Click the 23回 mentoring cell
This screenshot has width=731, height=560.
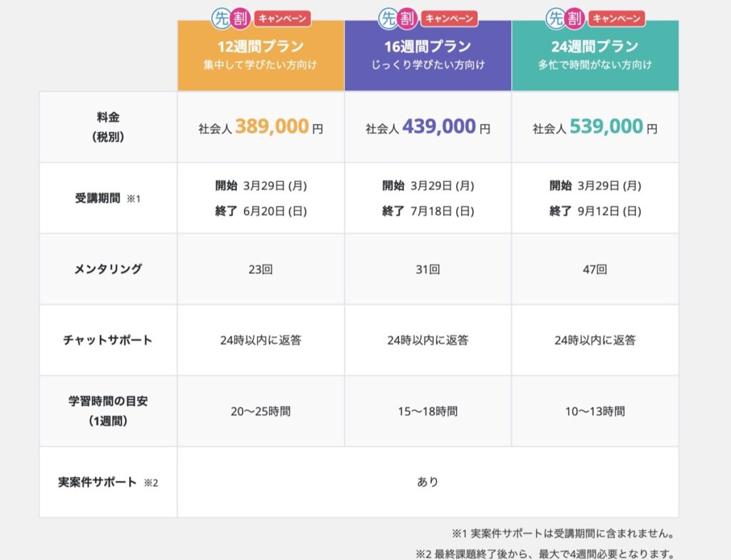pos(261,269)
